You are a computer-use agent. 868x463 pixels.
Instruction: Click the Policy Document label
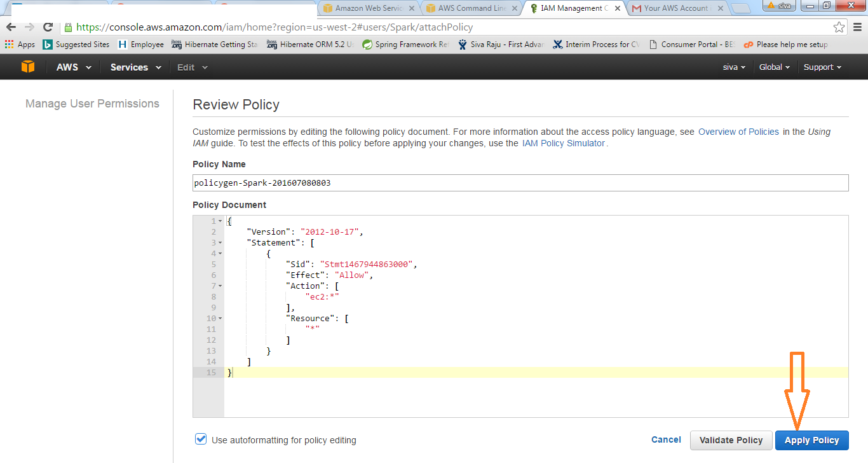229,205
